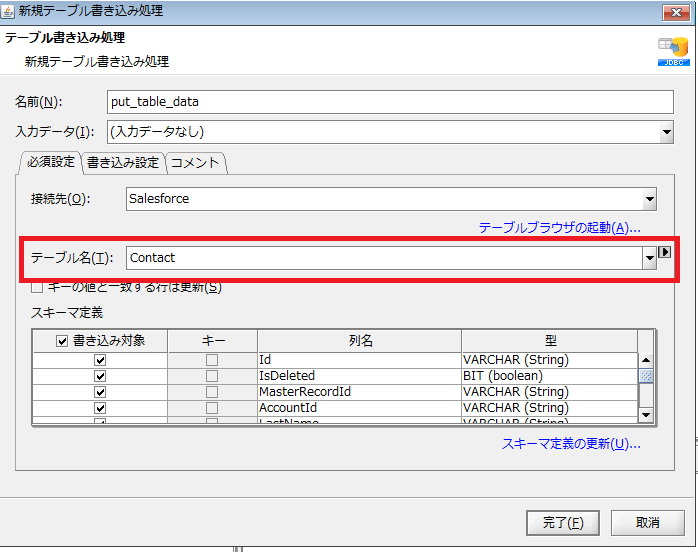Check key box for MasterRecordId row

pos(212,392)
